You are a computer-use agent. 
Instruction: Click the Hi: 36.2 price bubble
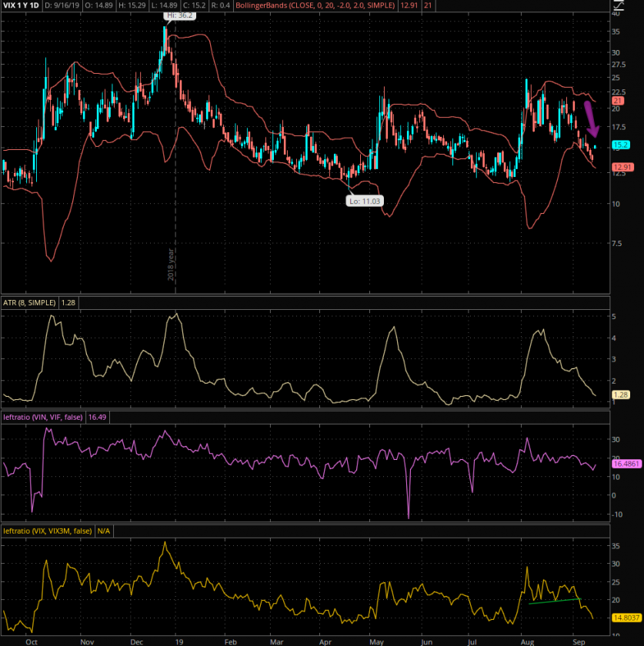175,15
